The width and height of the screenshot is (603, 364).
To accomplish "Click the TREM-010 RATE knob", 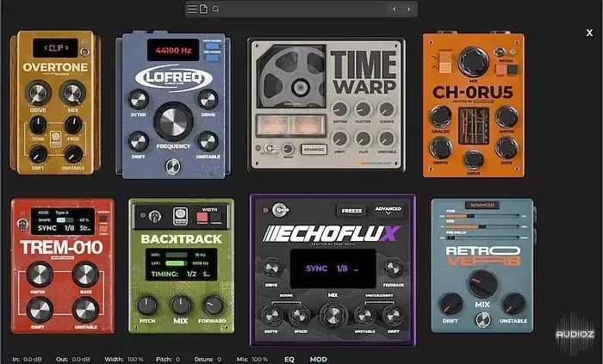I will [x=86, y=275].
